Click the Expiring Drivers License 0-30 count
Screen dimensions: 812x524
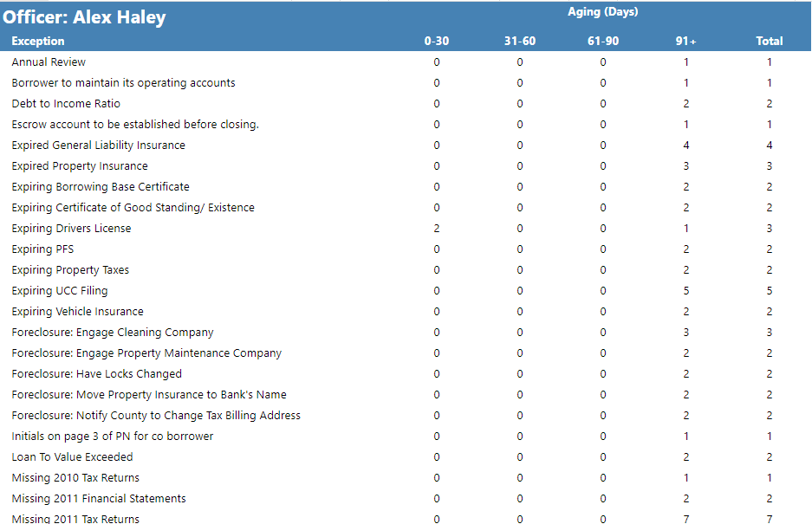[437, 229]
